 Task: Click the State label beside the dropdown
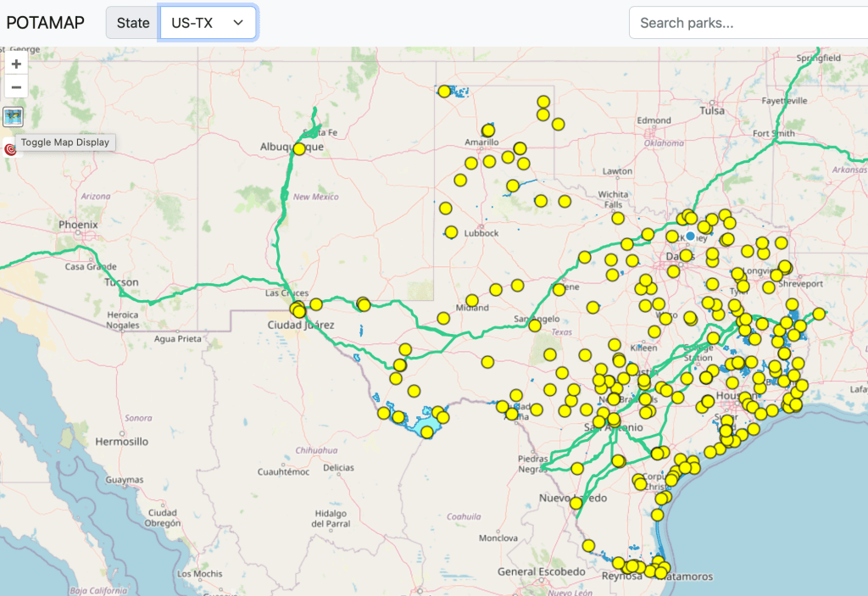click(132, 23)
